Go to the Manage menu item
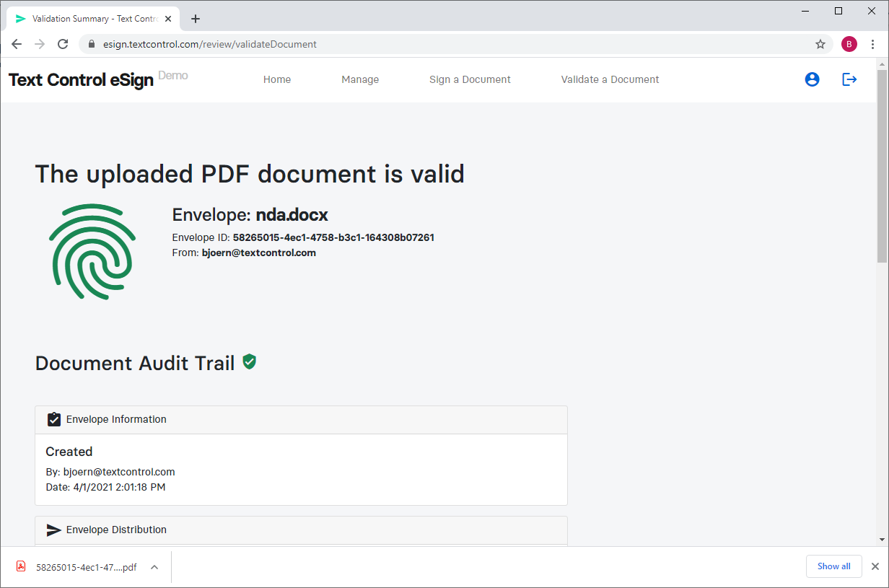This screenshot has width=889, height=588. click(x=360, y=79)
